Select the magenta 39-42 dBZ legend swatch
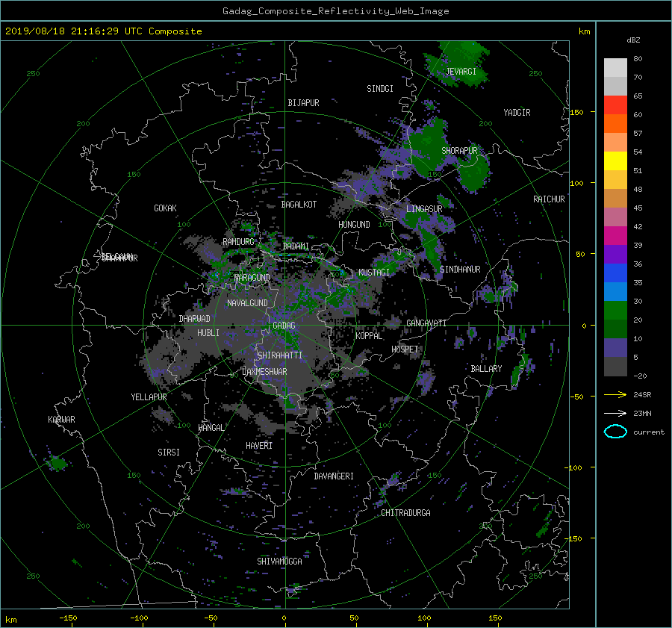This screenshot has height=628, width=672. (x=615, y=235)
